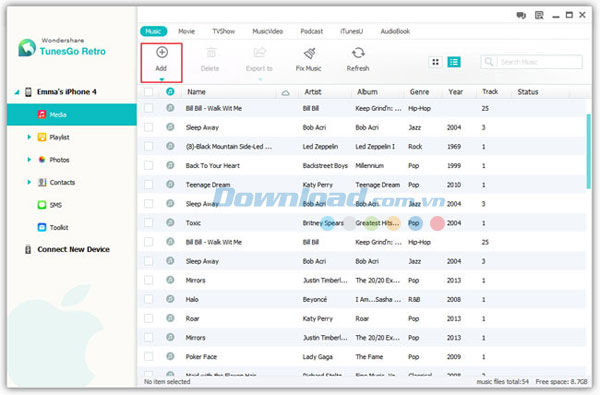Open the feedback chat bubble icon
This screenshot has width=600, height=395.
[521, 15]
